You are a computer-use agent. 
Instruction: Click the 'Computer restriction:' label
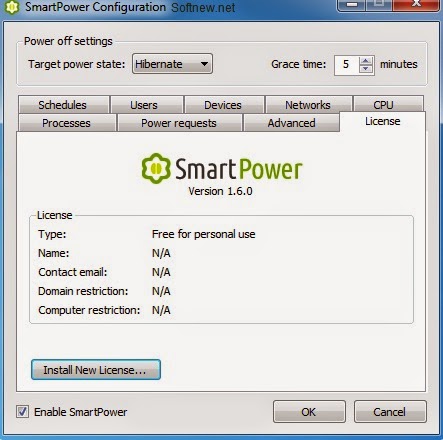pyautogui.click(x=89, y=310)
